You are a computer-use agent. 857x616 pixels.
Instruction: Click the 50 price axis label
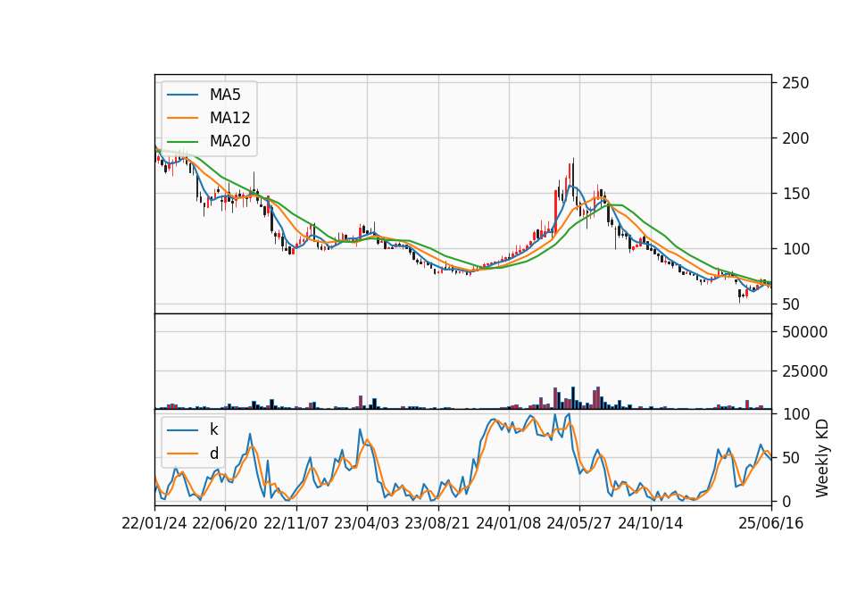coord(791,304)
